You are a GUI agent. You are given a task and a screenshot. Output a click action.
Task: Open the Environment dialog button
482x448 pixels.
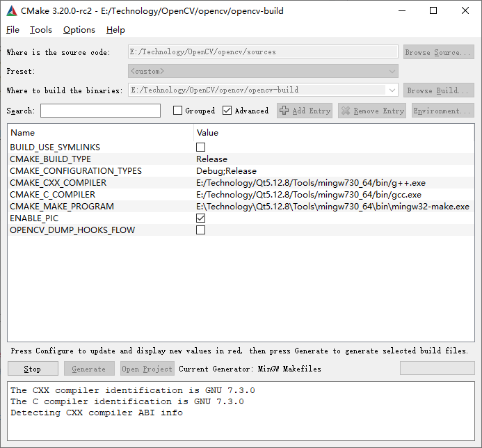click(442, 111)
